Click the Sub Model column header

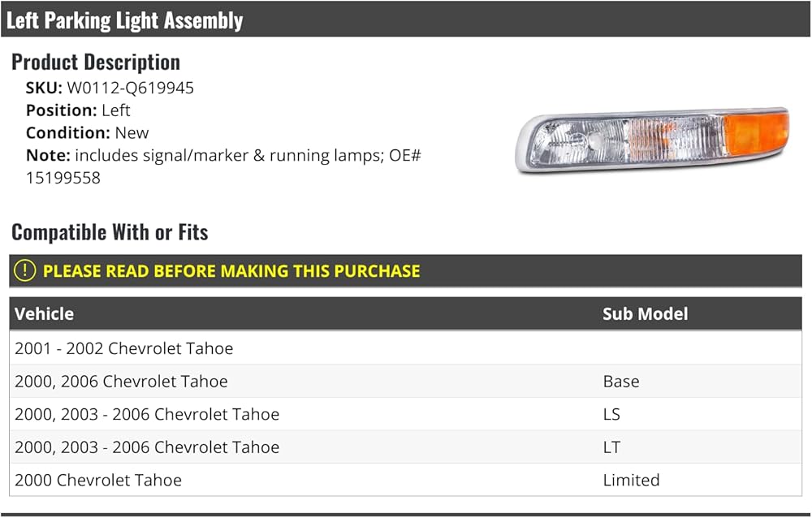tap(646, 314)
